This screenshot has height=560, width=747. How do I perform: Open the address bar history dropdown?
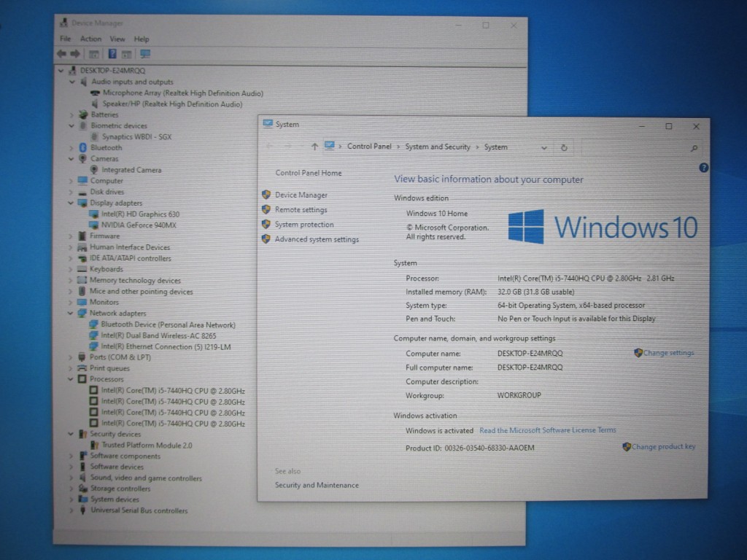[544, 147]
